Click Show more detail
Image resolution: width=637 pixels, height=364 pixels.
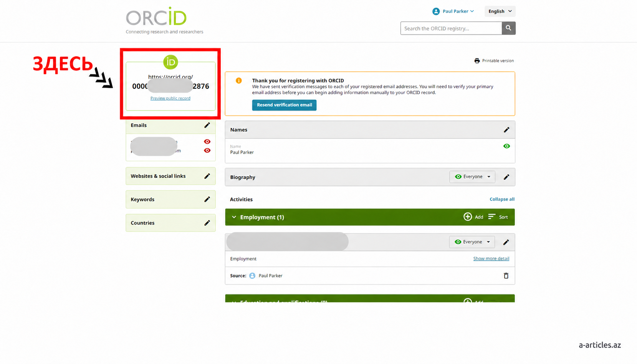click(x=491, y=258)
